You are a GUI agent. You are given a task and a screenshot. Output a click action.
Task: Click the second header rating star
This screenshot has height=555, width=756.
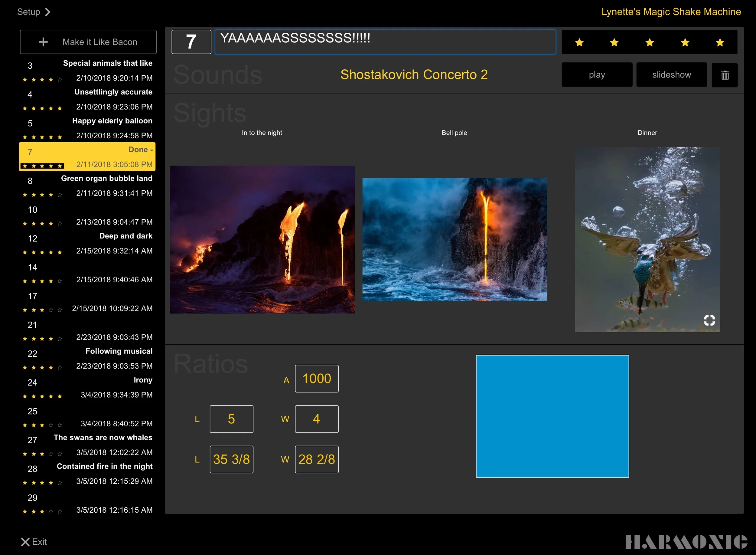click(614, 43)
